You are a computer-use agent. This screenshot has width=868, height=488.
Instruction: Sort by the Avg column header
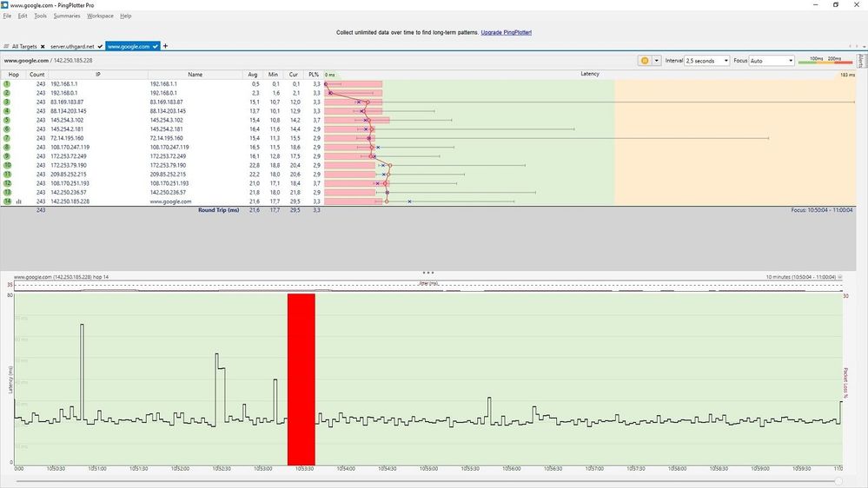point(253,75)
